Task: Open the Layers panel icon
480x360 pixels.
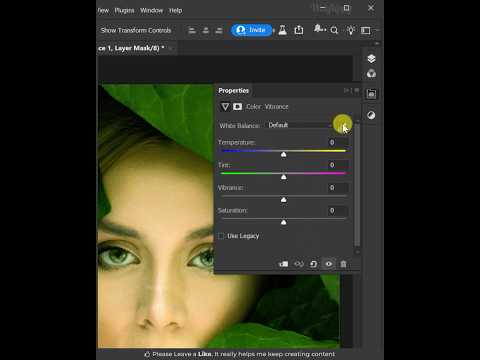Action: 371,59
